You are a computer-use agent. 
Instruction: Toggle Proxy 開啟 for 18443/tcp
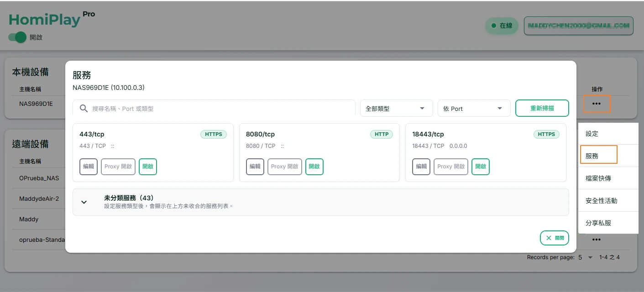pos(451,167)
